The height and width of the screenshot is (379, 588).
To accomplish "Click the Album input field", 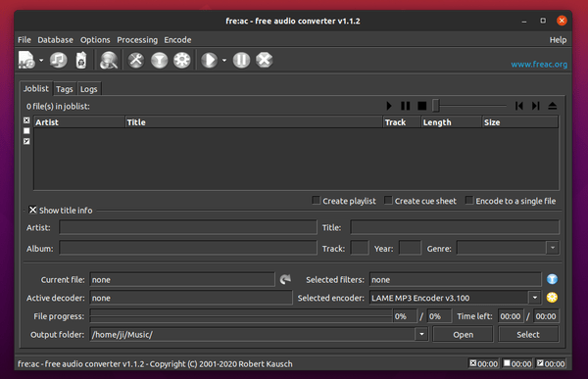I will coord(188,248).
